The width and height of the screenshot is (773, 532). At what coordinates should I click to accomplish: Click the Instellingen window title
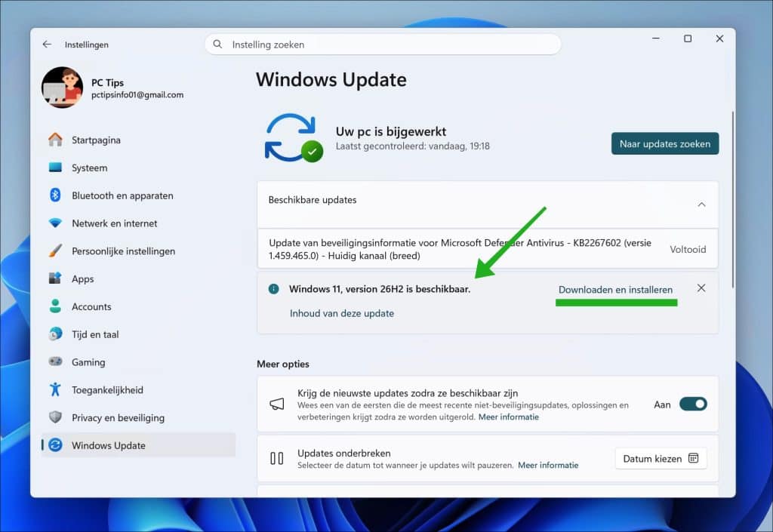coord(87,45)
